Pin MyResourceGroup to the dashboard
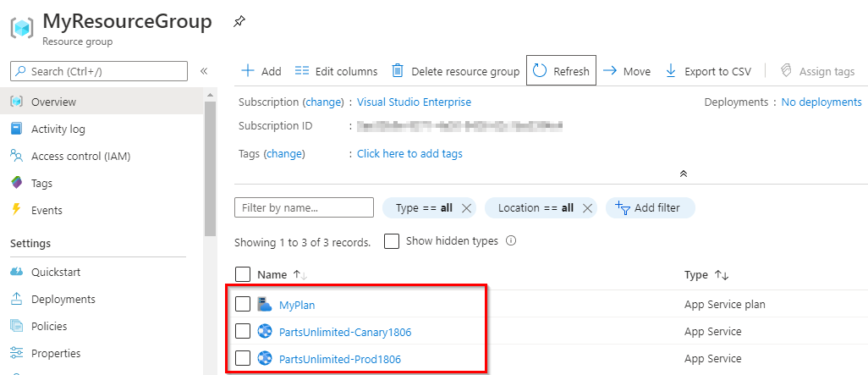 pyautogui.click(x=239, y=22)
